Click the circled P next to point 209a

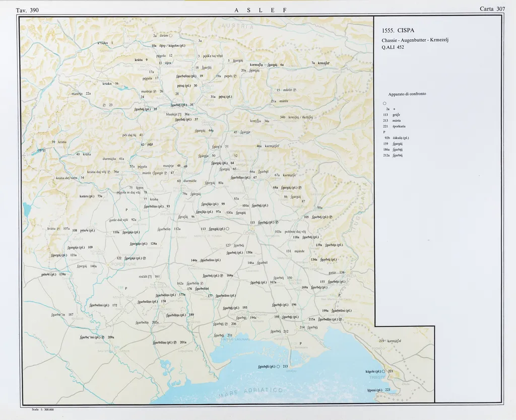103,337
